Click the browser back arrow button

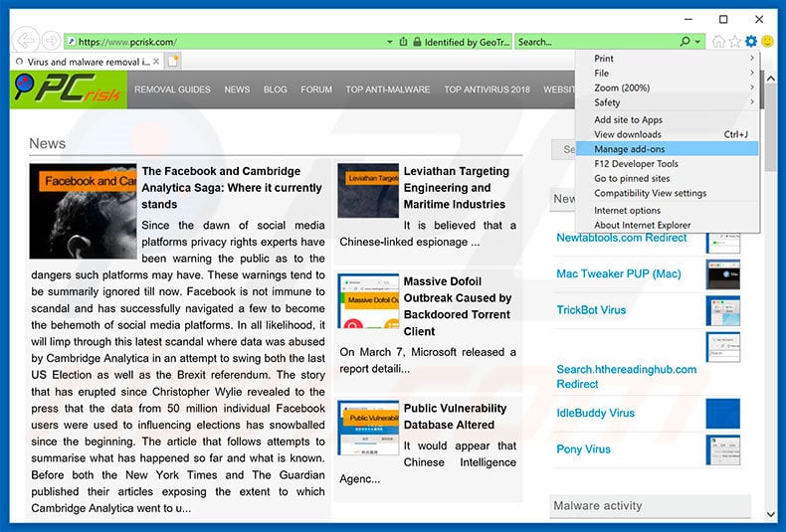coord(24,41)
